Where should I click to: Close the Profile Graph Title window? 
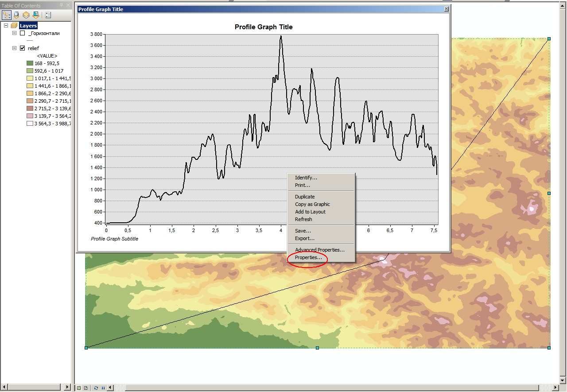coord(446,9)
